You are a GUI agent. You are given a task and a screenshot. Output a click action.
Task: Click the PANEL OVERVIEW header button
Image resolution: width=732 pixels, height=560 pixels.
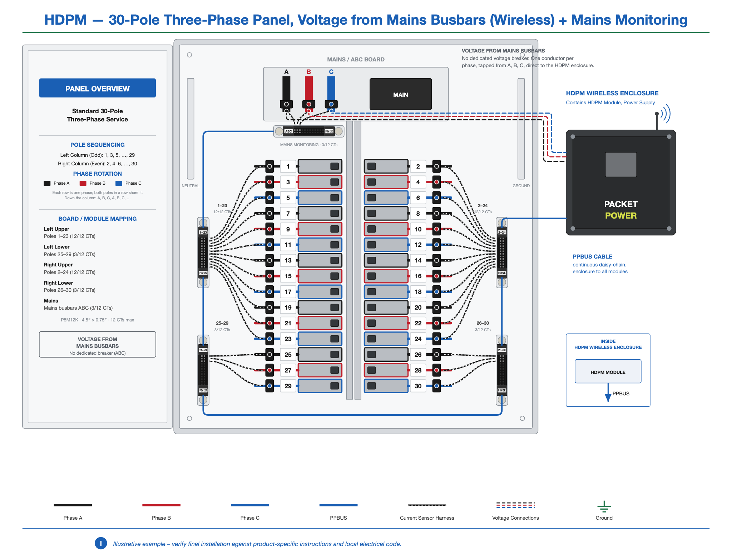[x=97, y=88]
